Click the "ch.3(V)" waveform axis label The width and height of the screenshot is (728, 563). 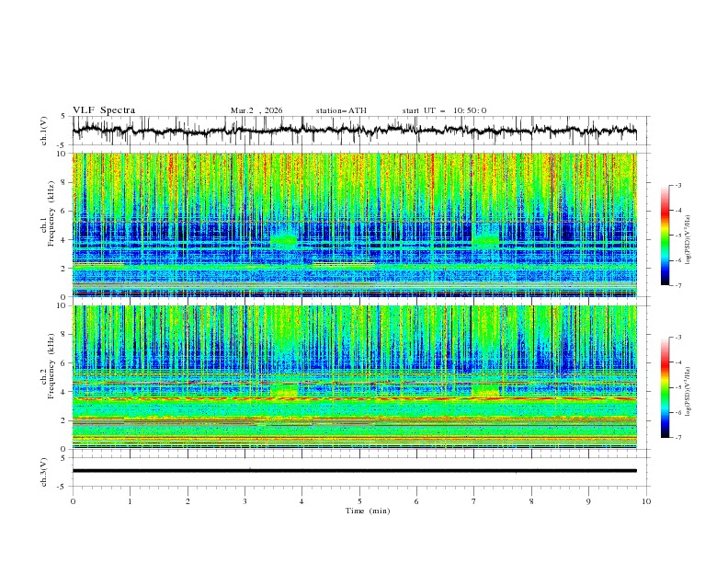coord(44,472)
